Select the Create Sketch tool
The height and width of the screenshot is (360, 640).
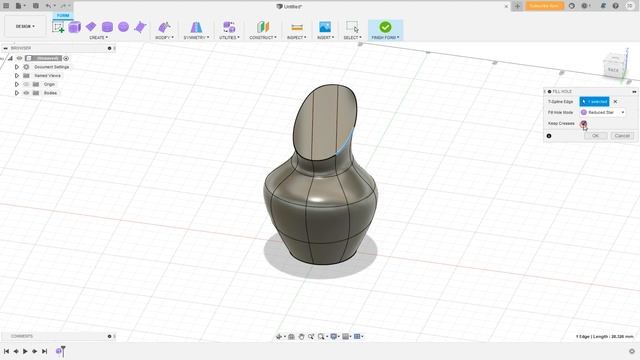click(58, 27)
